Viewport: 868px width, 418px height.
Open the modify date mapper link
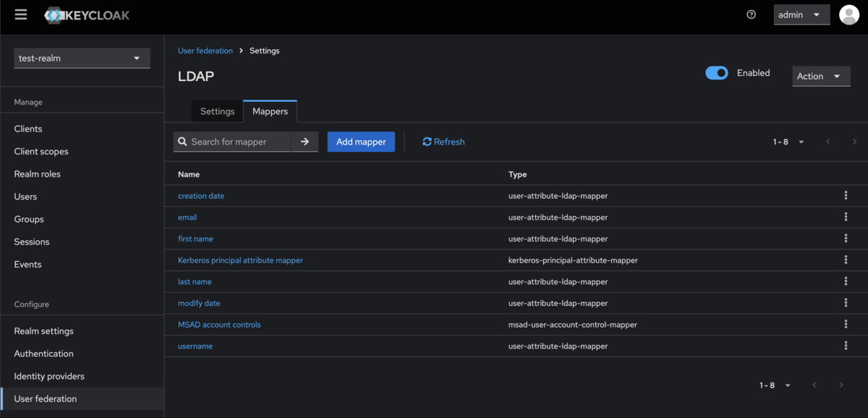click(x=199, y=303)
